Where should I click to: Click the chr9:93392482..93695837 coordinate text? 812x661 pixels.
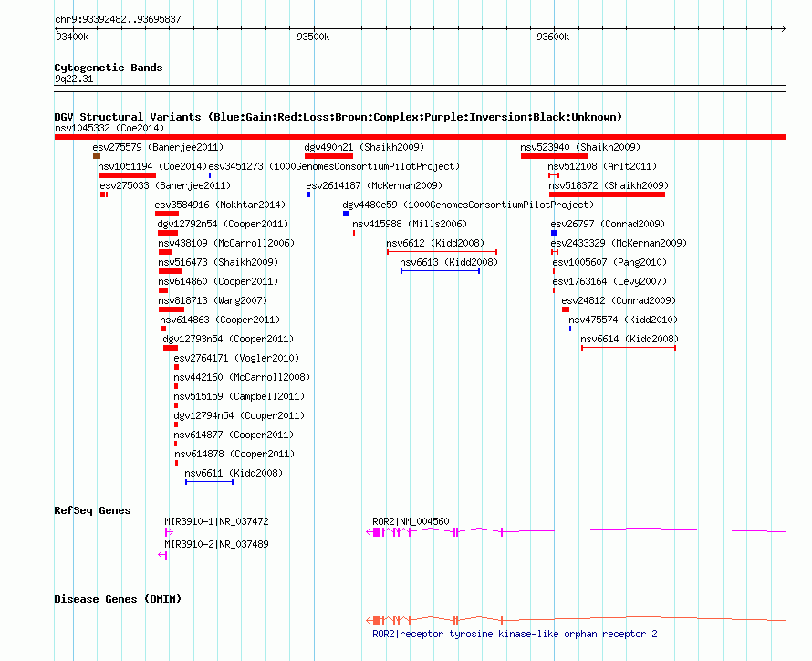118,19
